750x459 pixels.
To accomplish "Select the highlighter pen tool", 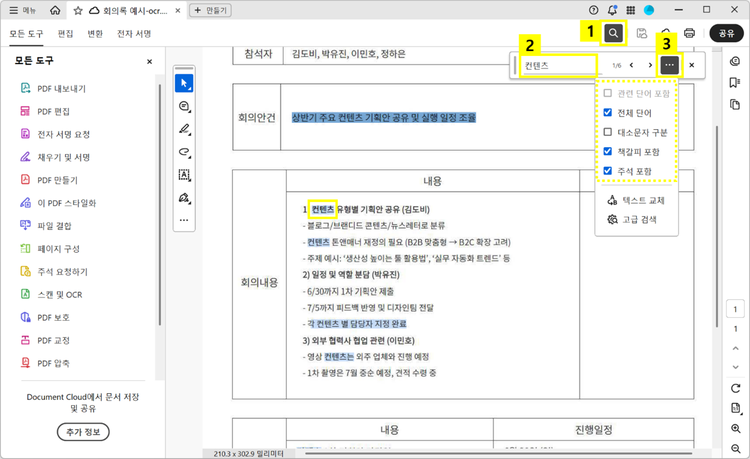I will tap(184, 129).
